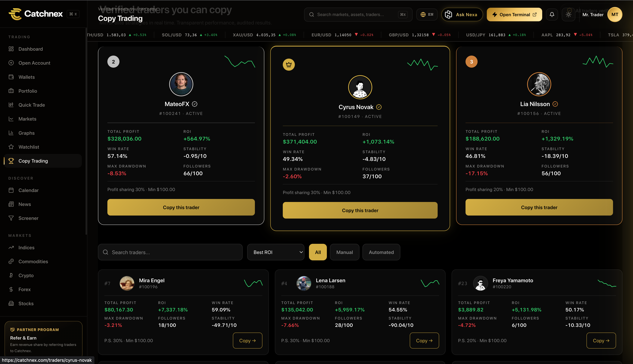Screen dimensions: 633x364
Task: Filter traders by Automated
Action: [381, 252]
